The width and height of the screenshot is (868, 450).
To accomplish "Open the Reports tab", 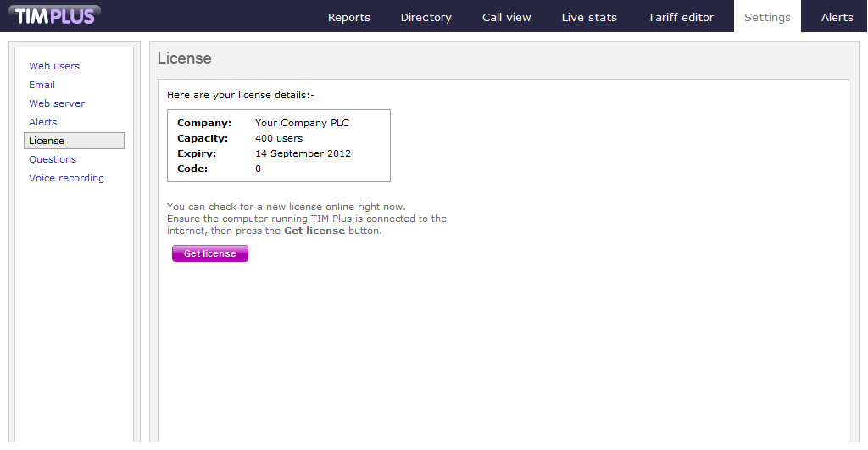I will tap(348, 17).
